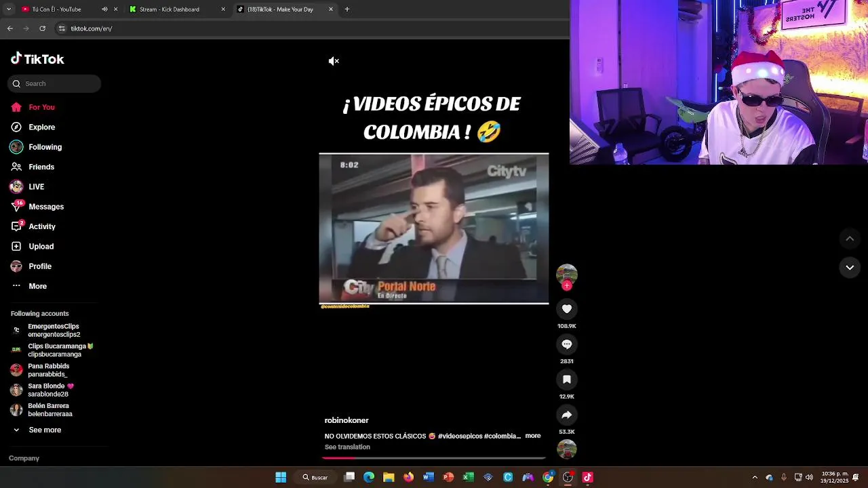This screenshot has width=868, height=488.
Task: Open the tab search dropdown
Action: [8, 9]
